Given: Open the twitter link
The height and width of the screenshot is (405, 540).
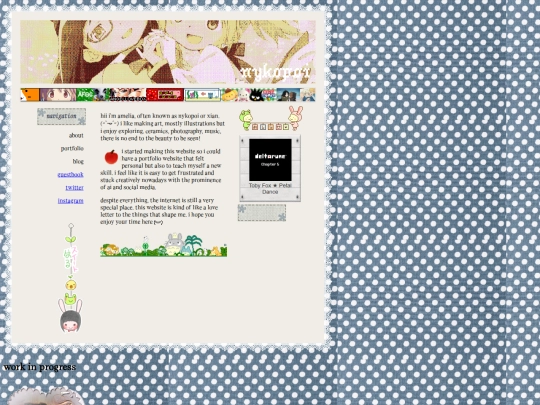Looking at the screenshot, I should pyautogui.click(x=75, y=188).
